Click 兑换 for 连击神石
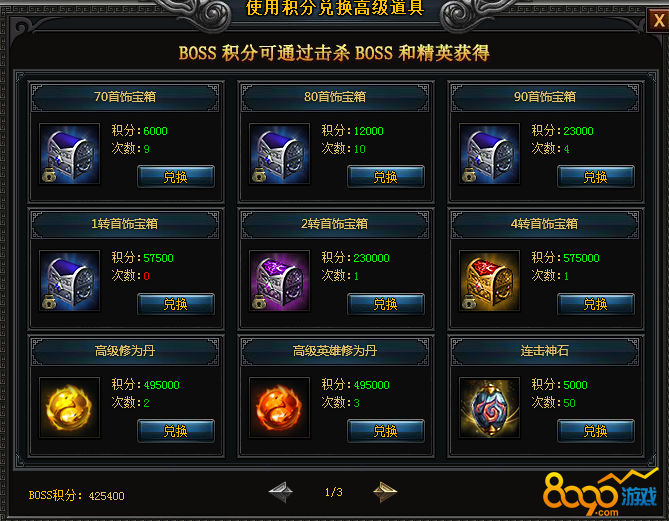The height and width of the screenshot is (521, 669). click(596, 431)
